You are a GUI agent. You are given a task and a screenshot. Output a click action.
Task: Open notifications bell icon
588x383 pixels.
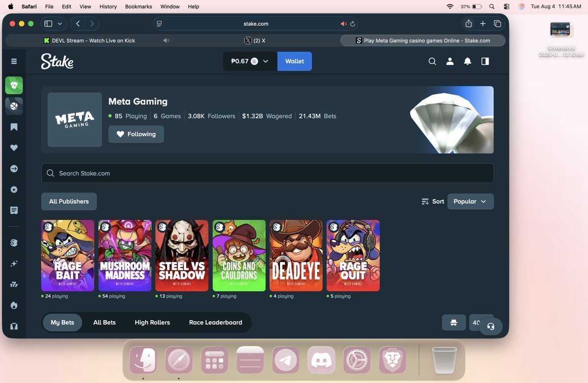tap(467, 61)
